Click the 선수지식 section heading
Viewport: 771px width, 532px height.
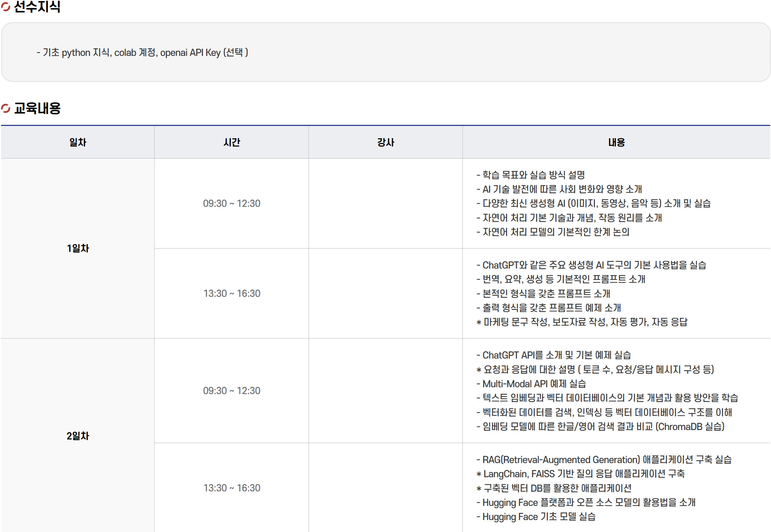tap(37, 7)
